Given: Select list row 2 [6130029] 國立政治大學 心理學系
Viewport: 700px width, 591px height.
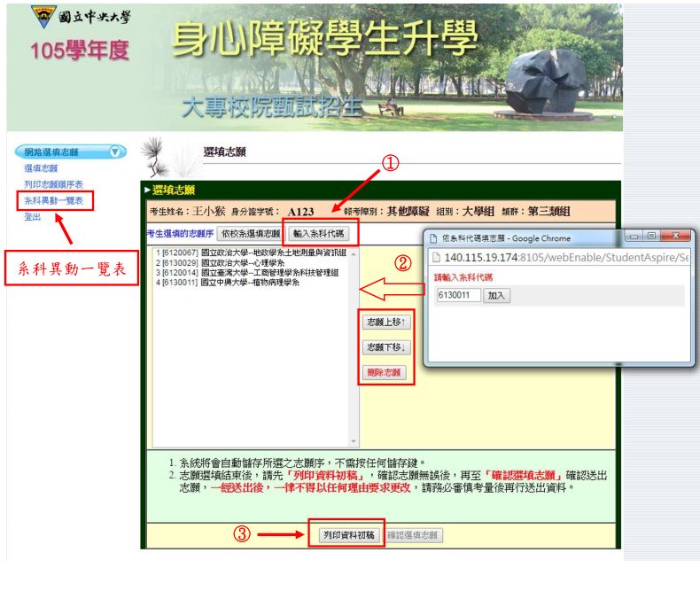Looking at the screenshot, I should point(220,263).
